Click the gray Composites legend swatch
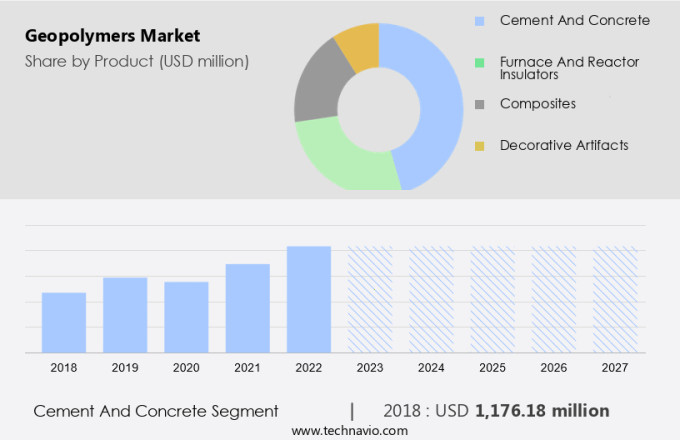The height and width of the screenshot is (440, 680). 480,105
